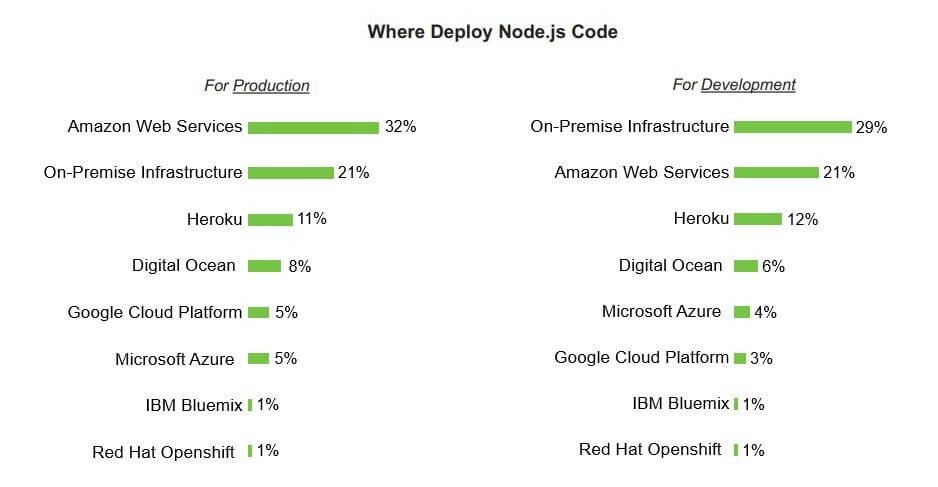Click the Microsoft Azure 5% production bar
Image resolution: width=938 pixels, height=487 pixels.
258,358
